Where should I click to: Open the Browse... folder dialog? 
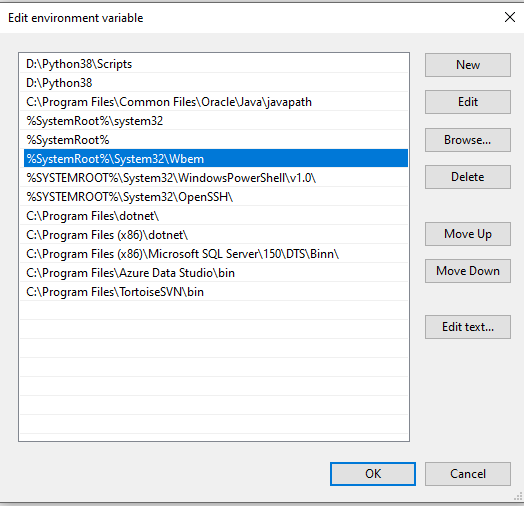tap(468, 140)
